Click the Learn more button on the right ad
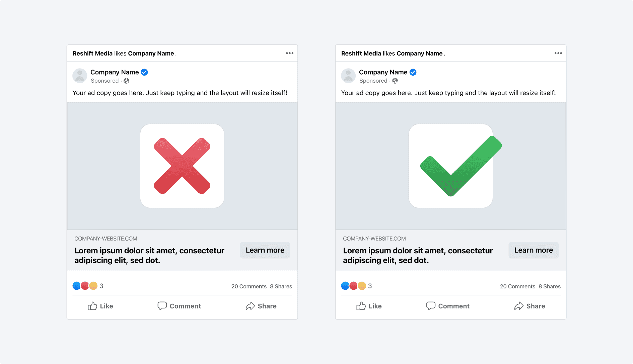 pyautogui.click(x=533, y=250)
